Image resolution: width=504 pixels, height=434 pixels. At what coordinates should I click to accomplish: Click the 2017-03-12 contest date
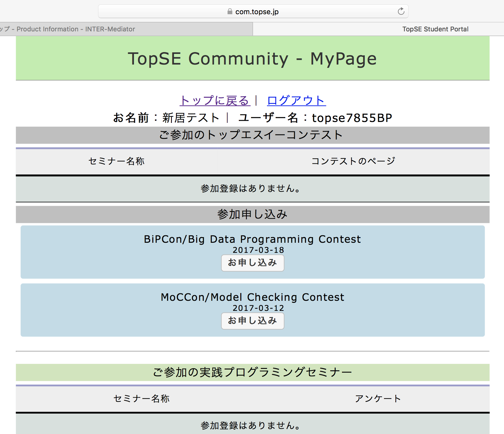click(x=258, y=308)
